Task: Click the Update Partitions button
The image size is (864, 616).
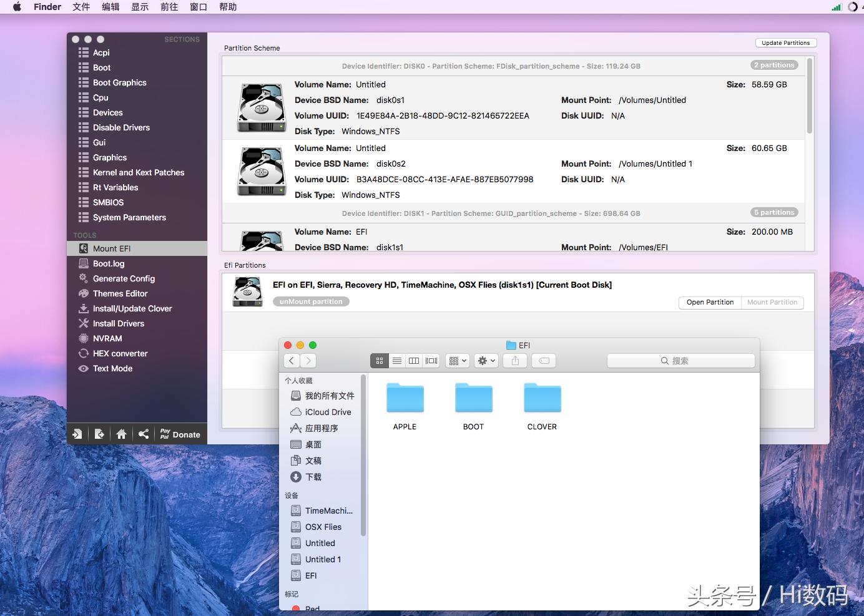Action: [x=786, y=43]
